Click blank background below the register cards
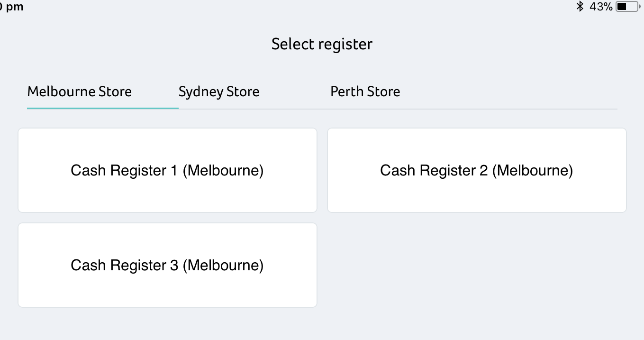This screenshot has height=340, width=644. [322, 325]
